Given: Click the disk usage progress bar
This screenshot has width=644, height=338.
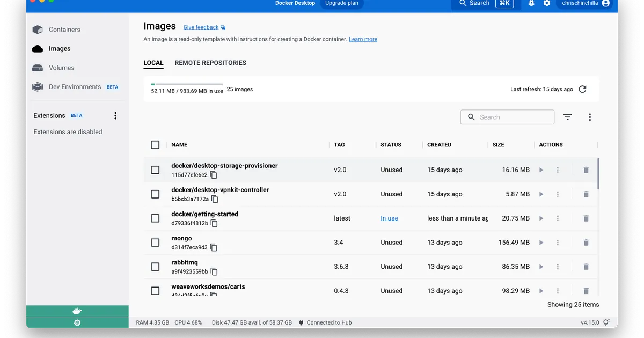Looking at the screenshot, I should point(187,84).
